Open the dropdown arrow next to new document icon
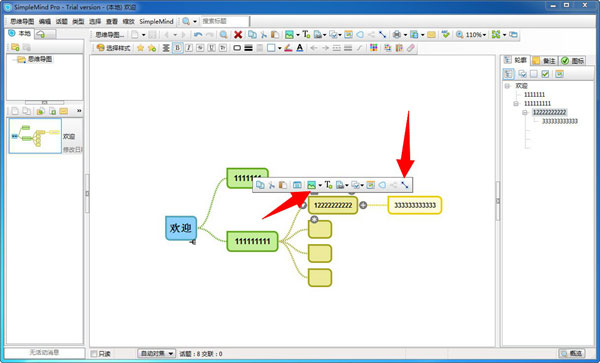The height and width of the screenshot is (363, 600). click(x=143, y=35)
